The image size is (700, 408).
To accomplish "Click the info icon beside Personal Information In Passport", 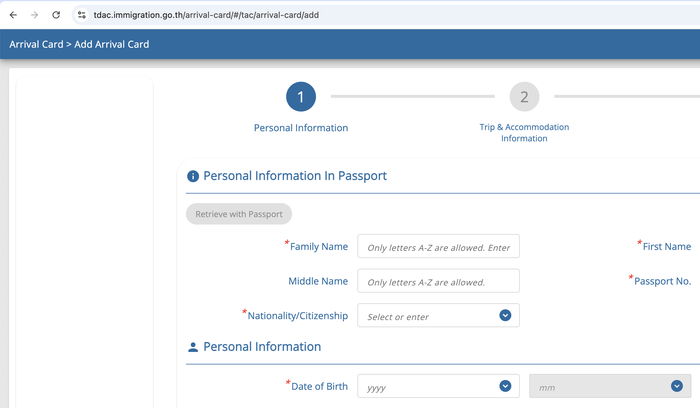I will tap(193, 176).
